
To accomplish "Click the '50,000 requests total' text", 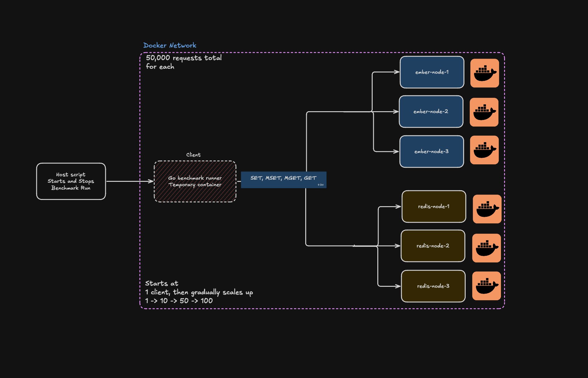I will pyautogui.click(x=184, y=58).
